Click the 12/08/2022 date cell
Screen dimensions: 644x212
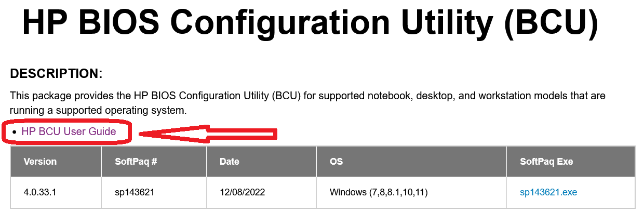(242, 192)
